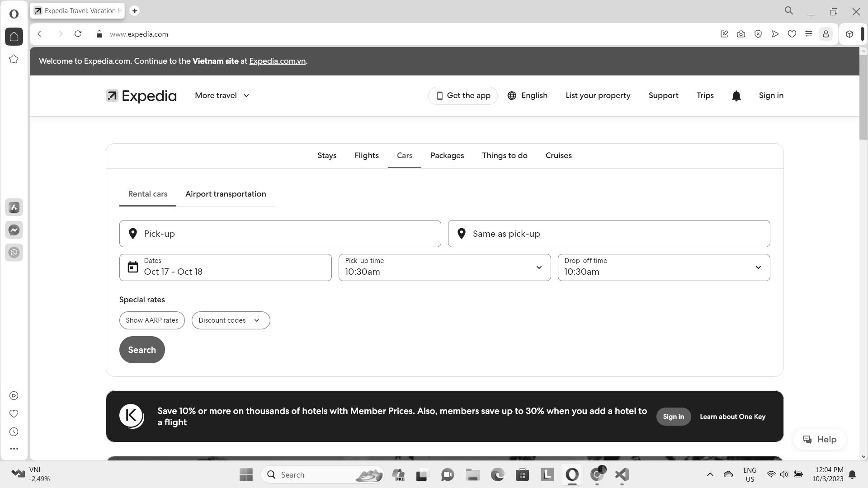Click Get the app button

click(463, 96)
